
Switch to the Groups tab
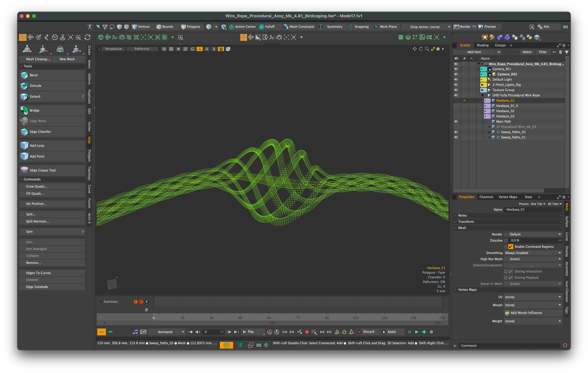500,45
